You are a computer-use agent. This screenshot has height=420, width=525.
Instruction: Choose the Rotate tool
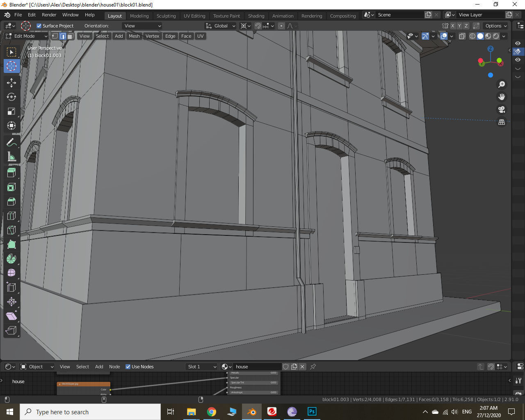(11, 97)
